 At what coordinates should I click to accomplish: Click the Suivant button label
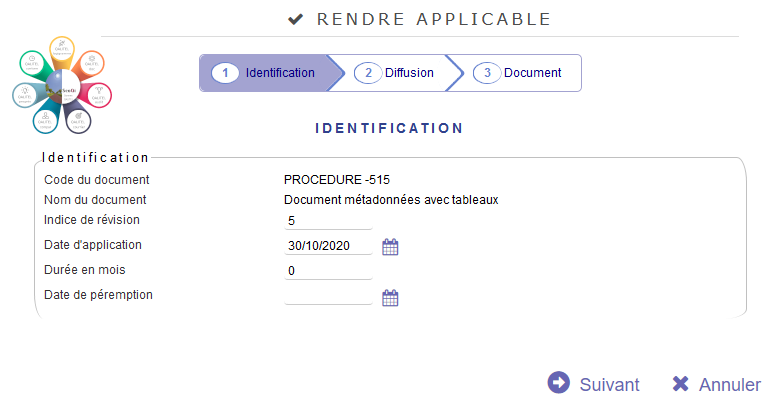(x=609, y=385)
